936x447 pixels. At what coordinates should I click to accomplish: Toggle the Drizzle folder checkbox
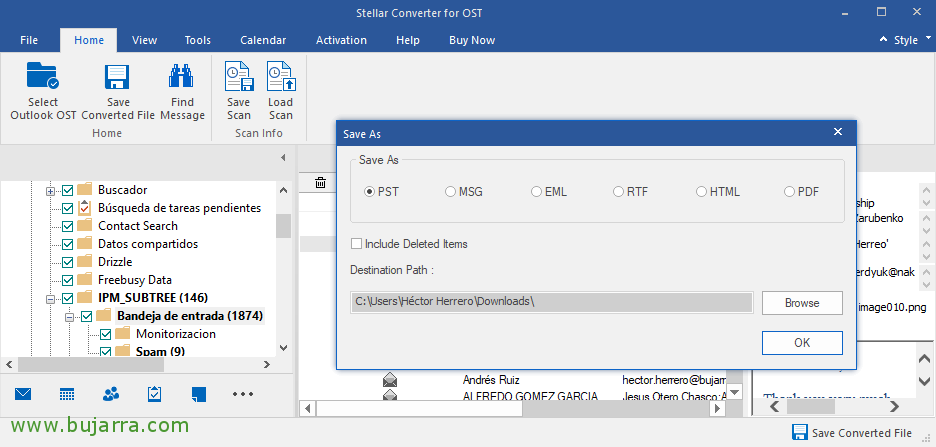point(67,262)
